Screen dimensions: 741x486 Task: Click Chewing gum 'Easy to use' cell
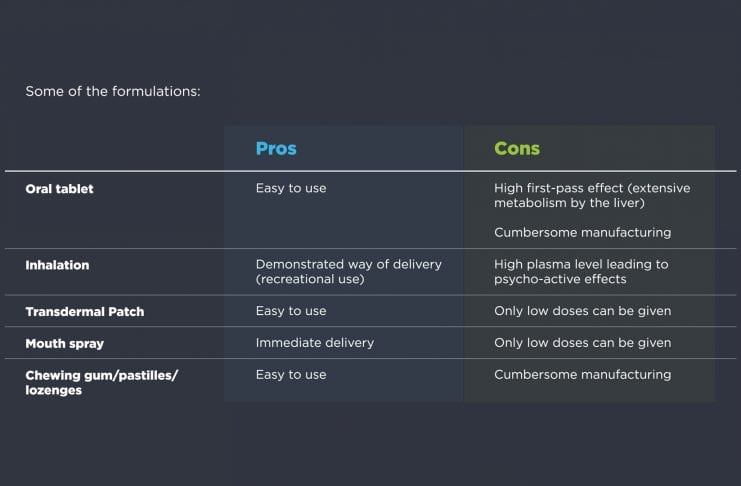point(291,374)
